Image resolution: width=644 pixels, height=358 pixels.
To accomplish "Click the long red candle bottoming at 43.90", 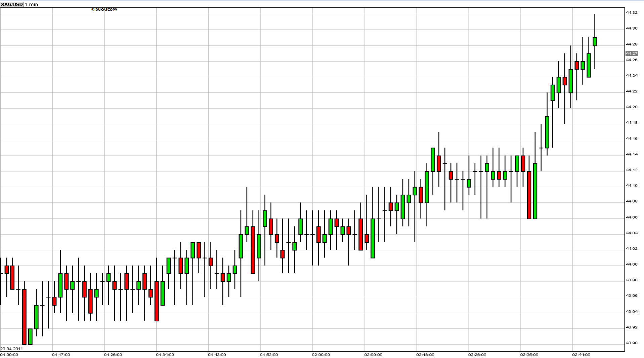I will (x=24, y=317).
